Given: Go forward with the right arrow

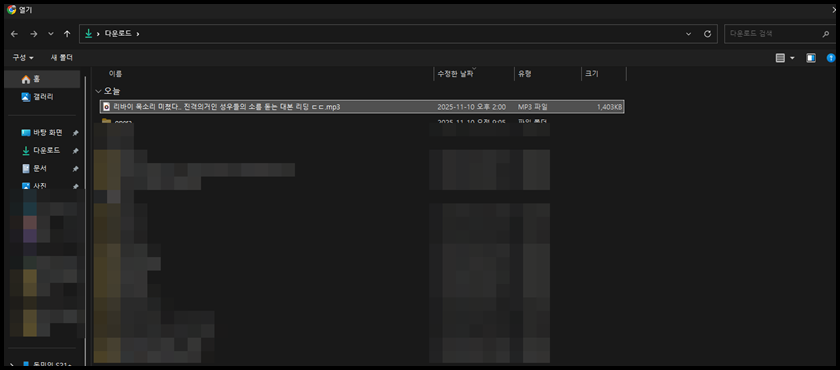Looking at the screenshot, I should click(34, 34).
